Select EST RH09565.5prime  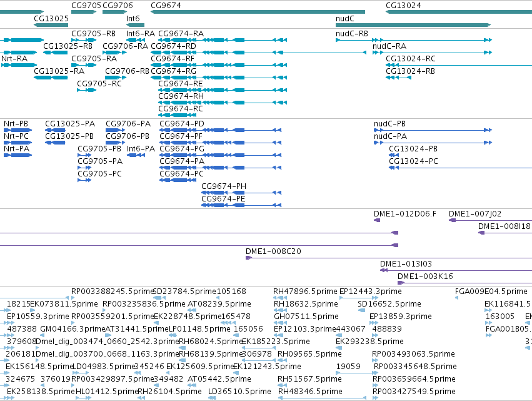[x=309, y=355]
